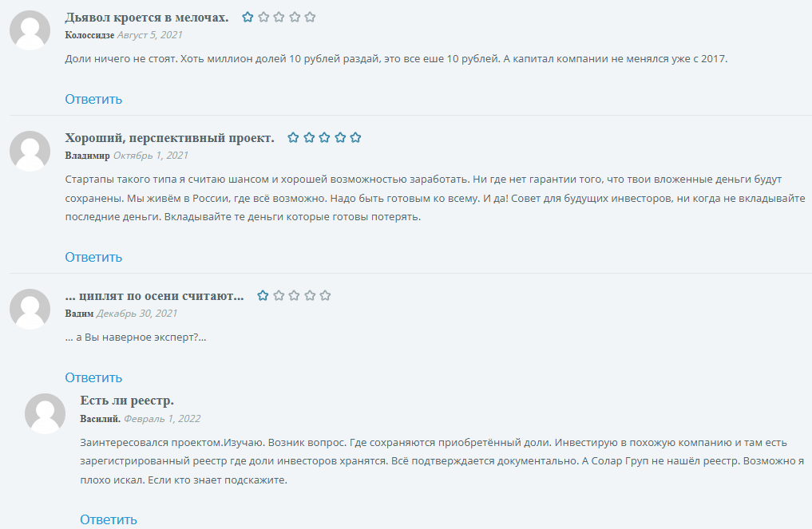This screenshot has width=812, height=529.
Task: Click the date 'Декабрь 30, 2021'
Action: pyautogui.click(x=137, y=313)
